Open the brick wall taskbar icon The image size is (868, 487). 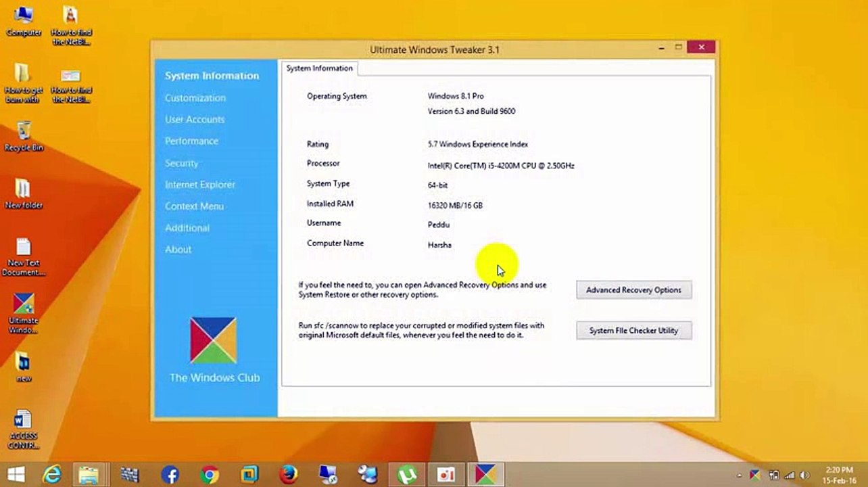(x=130, y=476)
